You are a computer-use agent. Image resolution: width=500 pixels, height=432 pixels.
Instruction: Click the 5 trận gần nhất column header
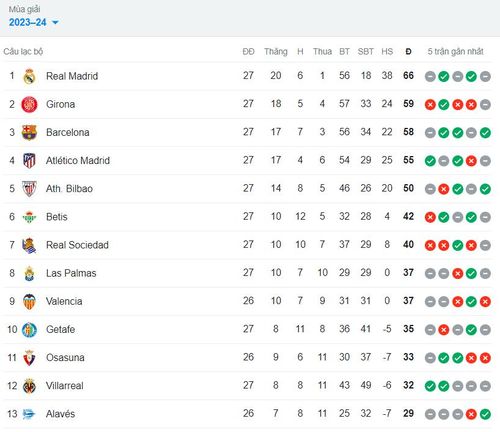(x=455, y=52)
